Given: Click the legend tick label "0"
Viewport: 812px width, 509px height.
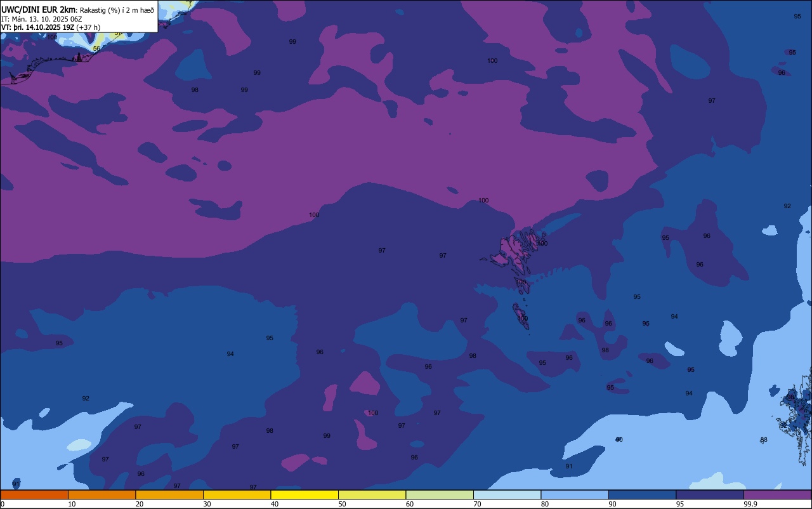Looking at the screenshot, I should (3, 504).
